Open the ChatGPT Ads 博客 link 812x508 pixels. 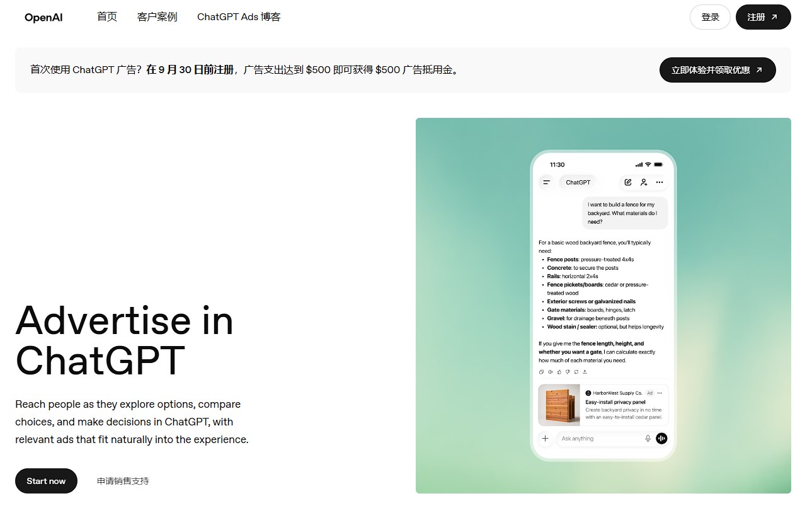click(239, 17)
